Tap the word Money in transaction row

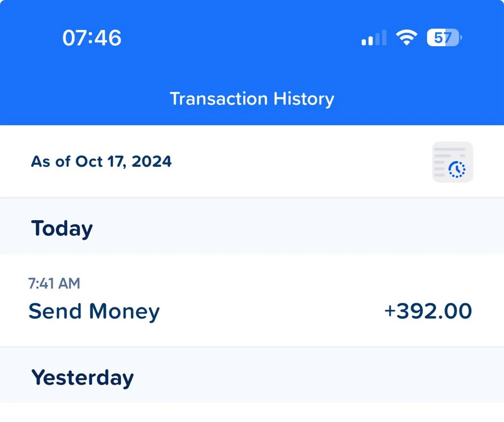125,311
